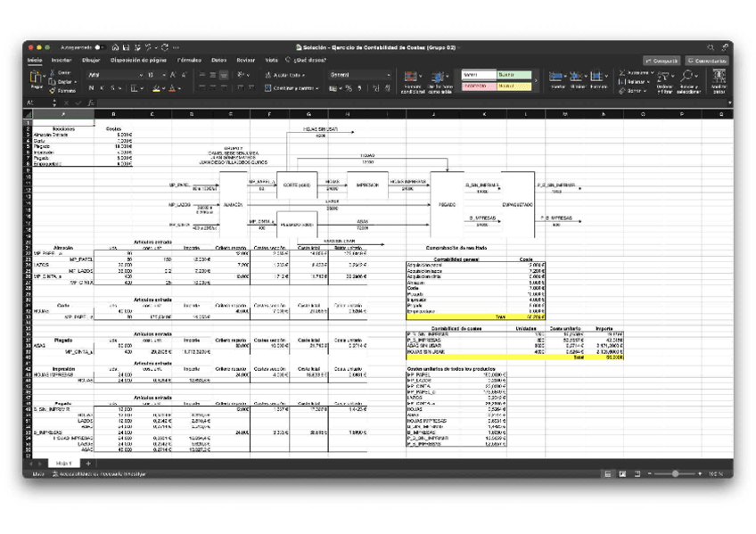Click the Home icon in title bar
Viewport: 756px width, 534px height.
116,47
